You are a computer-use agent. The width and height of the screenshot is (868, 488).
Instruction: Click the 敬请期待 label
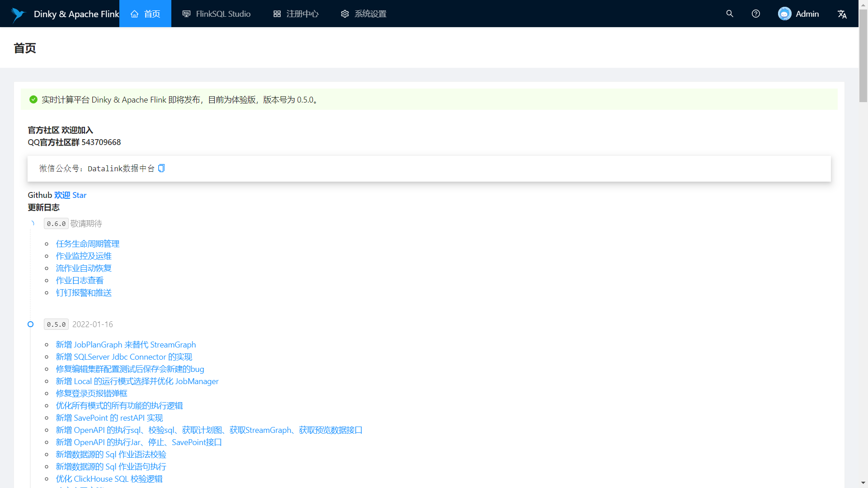86,223
